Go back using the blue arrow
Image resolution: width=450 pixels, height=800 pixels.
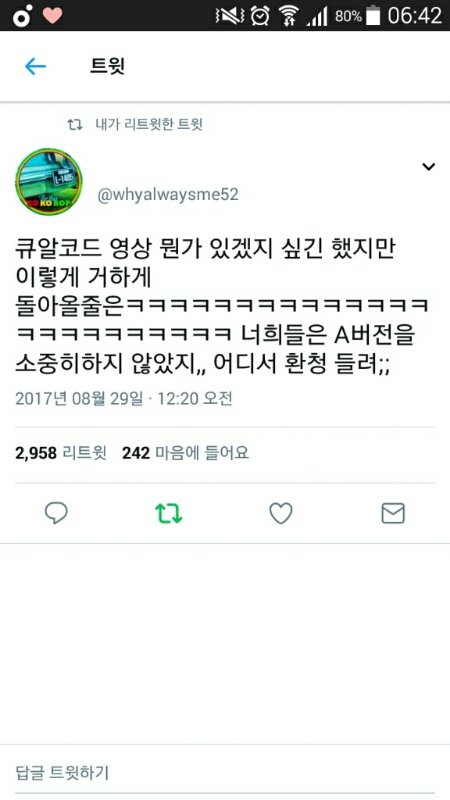(x=35, y=66)
